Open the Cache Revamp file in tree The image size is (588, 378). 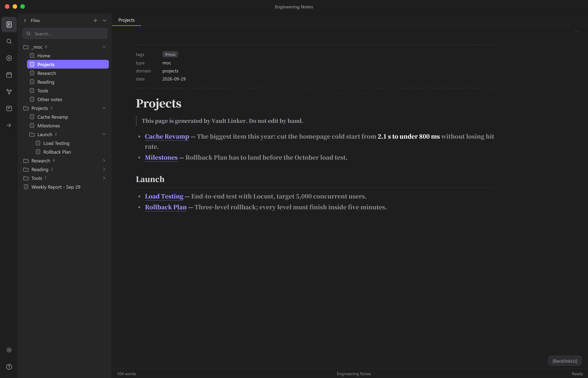click(68, 117)
